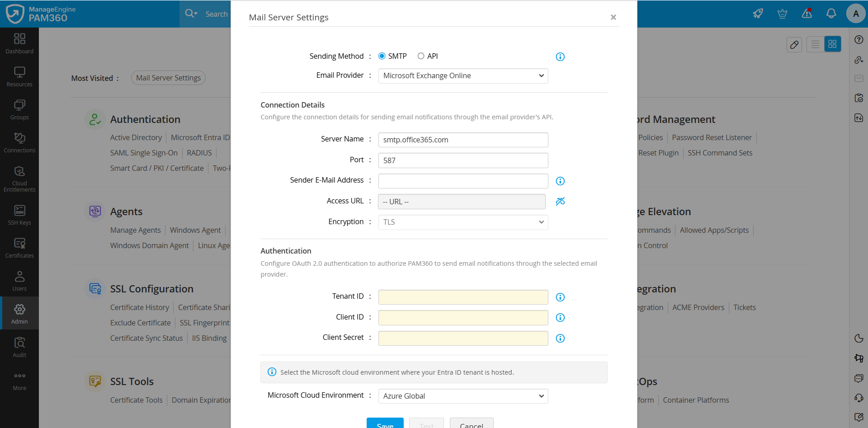Screen dimensions: 868x428
Task: Open the Email Provider dropdown
Action: point(463,76)
